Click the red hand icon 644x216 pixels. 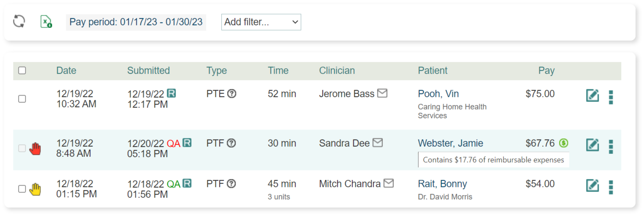35,148
